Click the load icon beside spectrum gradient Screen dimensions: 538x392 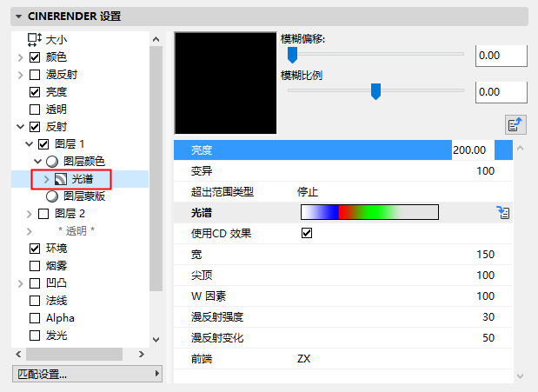pyautogui.click(x=503, y=212)
